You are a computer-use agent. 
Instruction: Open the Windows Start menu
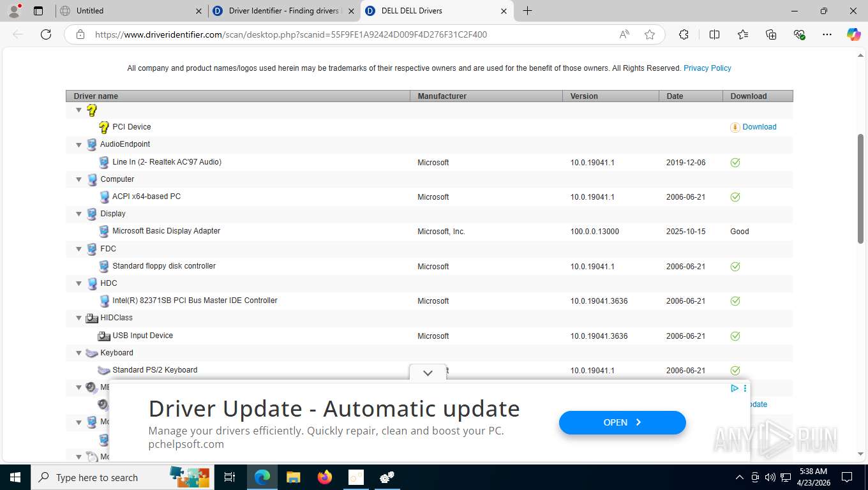tap(15, 477)
